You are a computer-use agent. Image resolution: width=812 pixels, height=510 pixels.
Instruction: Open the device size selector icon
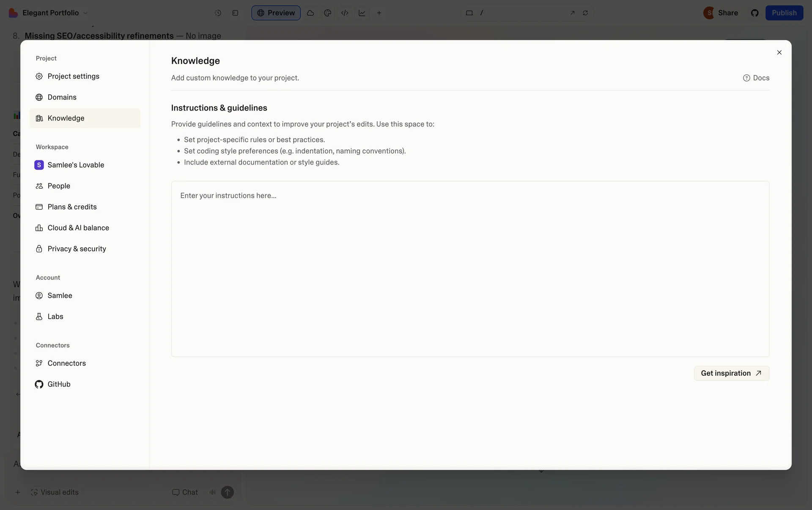pyautogui.click(x=469, y=13)
